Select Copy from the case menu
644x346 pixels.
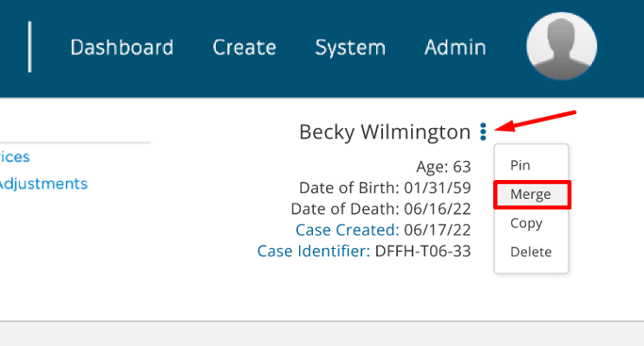[526, 223]
